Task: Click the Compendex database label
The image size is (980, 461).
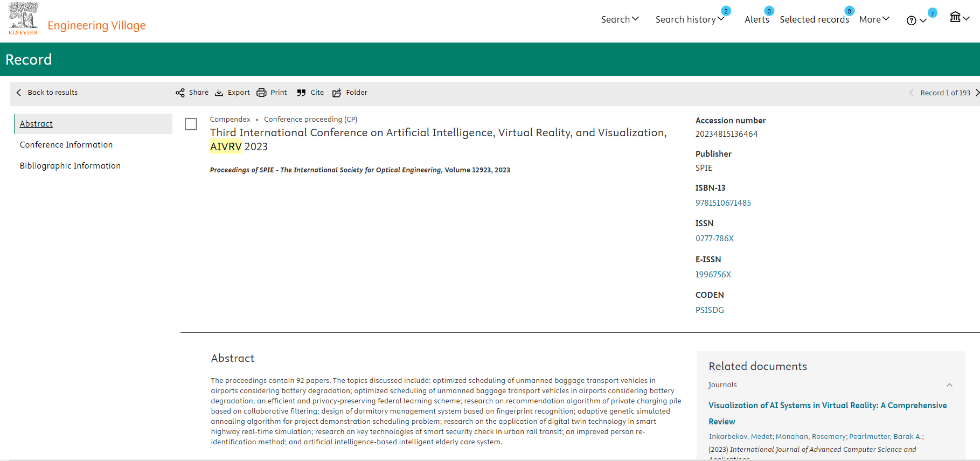Action: tap(230, 120)
